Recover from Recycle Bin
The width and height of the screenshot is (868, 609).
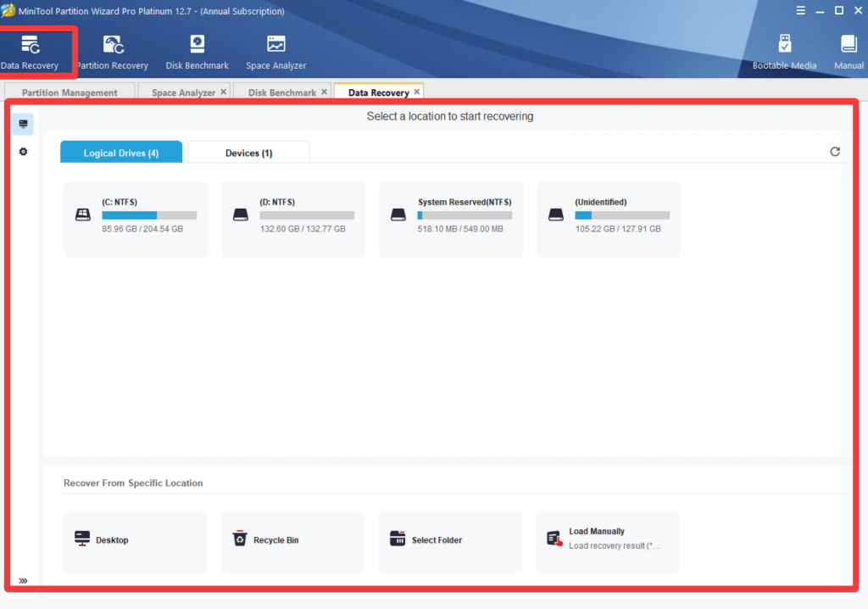pos(292,542)
